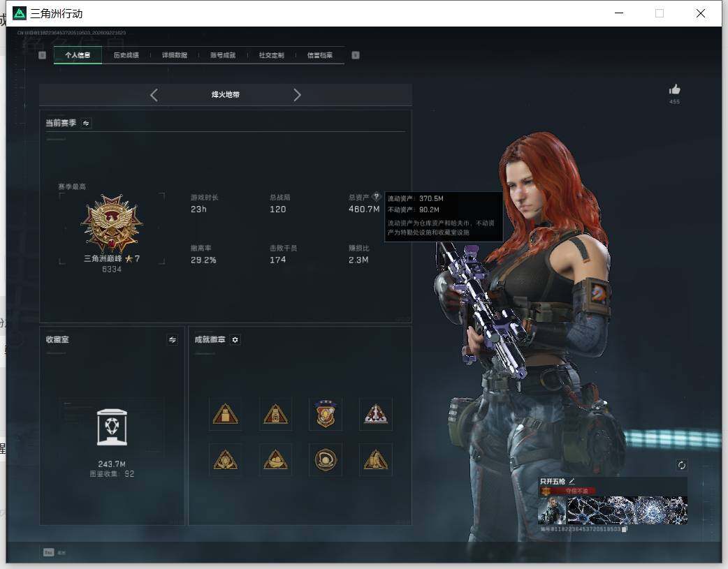
Task: Click the rank score 8334
Action: tap(111, 269)
